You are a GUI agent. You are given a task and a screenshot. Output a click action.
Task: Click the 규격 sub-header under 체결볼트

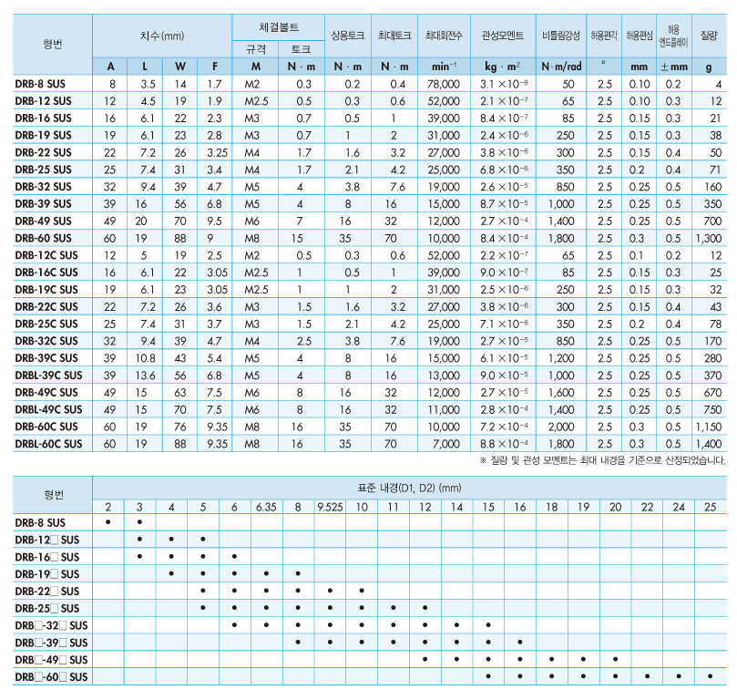click(x=256, y=50)
